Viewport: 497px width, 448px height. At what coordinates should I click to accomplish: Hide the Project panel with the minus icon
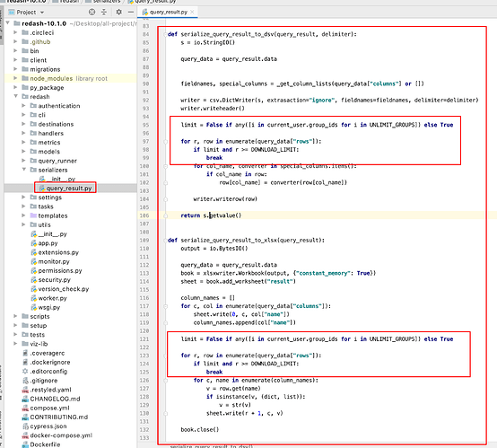[x=131, y=12]
